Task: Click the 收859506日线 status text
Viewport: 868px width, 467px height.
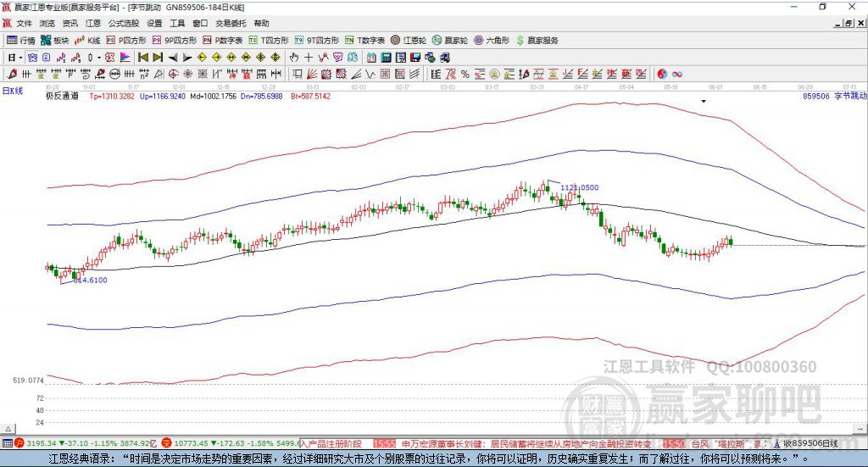Action: click(810, 443)
